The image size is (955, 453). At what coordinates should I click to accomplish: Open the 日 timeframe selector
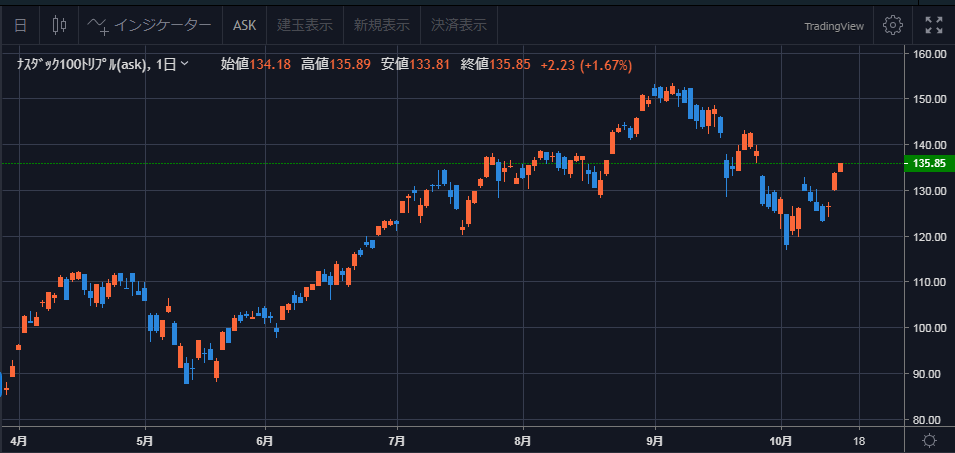point(20,25)
